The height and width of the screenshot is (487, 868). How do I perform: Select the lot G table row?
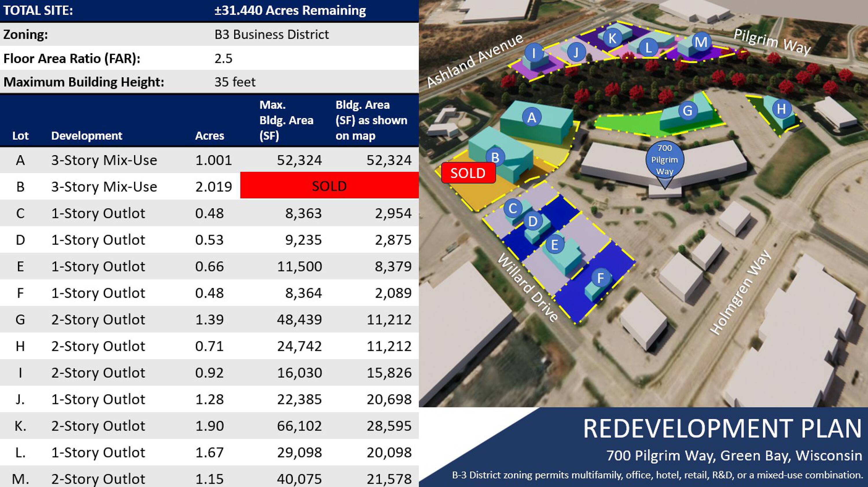pyautogui.click(x=209, y=319)
